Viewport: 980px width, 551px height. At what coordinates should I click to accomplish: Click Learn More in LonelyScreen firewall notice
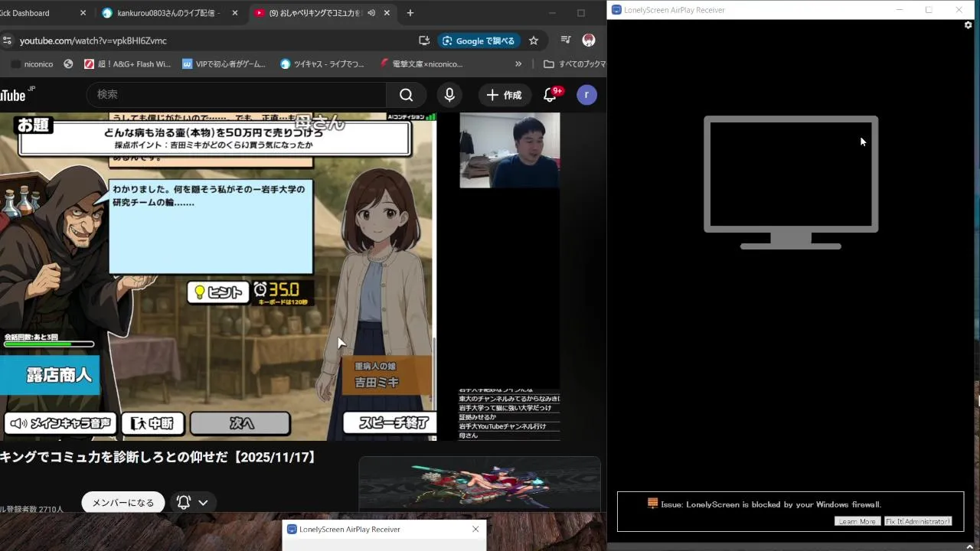[857, 521]
